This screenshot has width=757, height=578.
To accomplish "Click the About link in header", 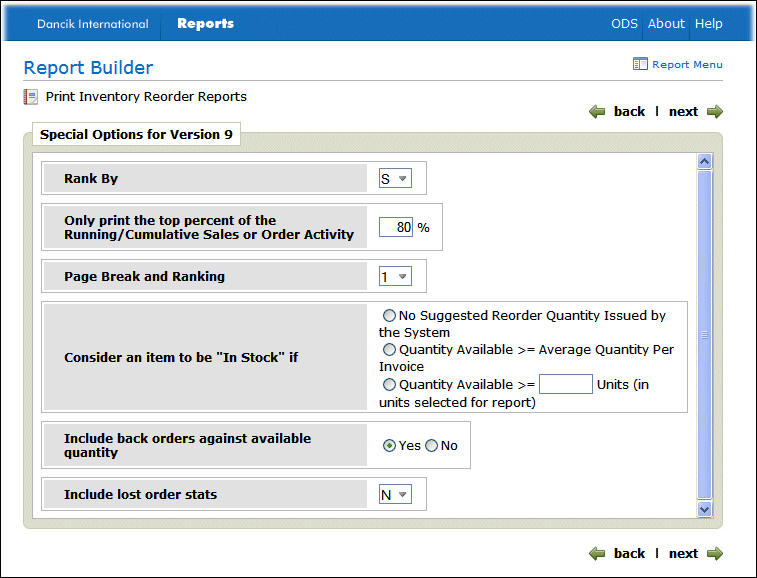I will point(666,24).
